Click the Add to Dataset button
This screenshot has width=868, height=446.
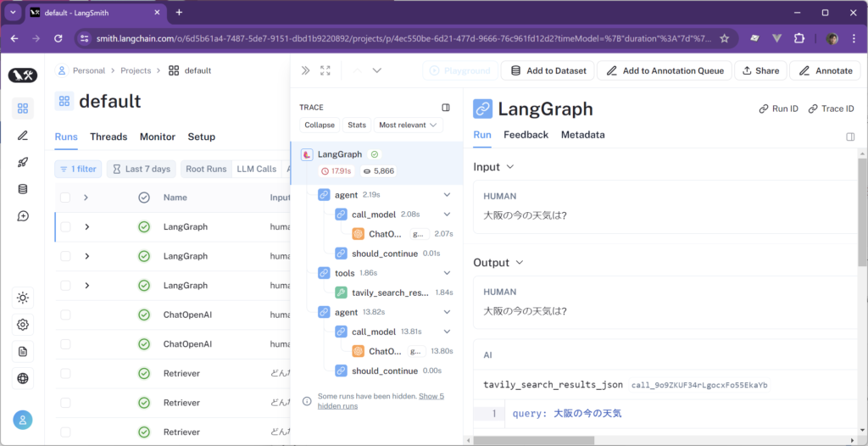(548, 71)
